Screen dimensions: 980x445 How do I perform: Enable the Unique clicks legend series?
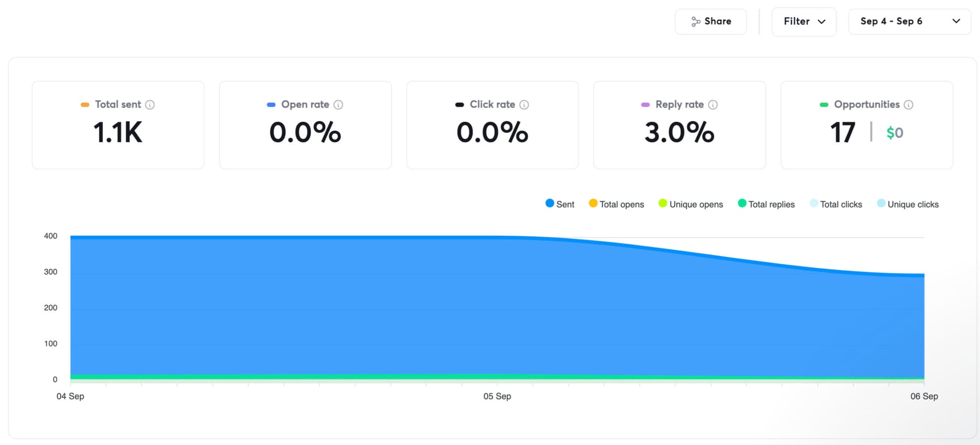[x=907, y=204]
